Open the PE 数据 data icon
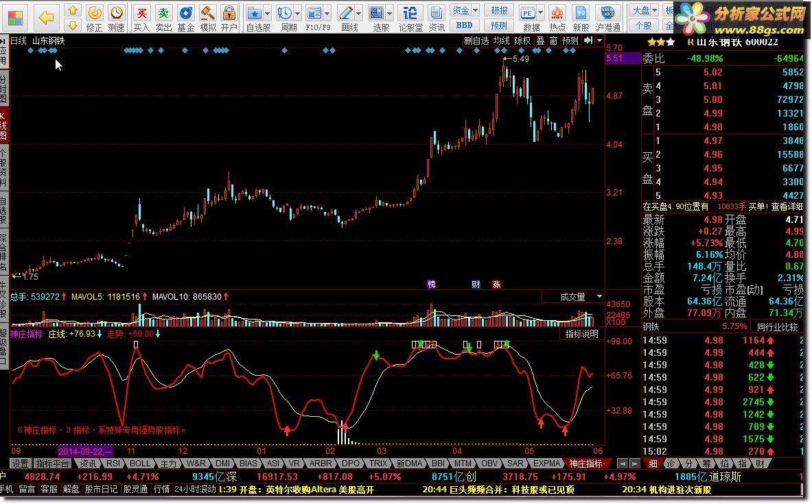This screenshot has height=504, width=812. click(528, 12)
